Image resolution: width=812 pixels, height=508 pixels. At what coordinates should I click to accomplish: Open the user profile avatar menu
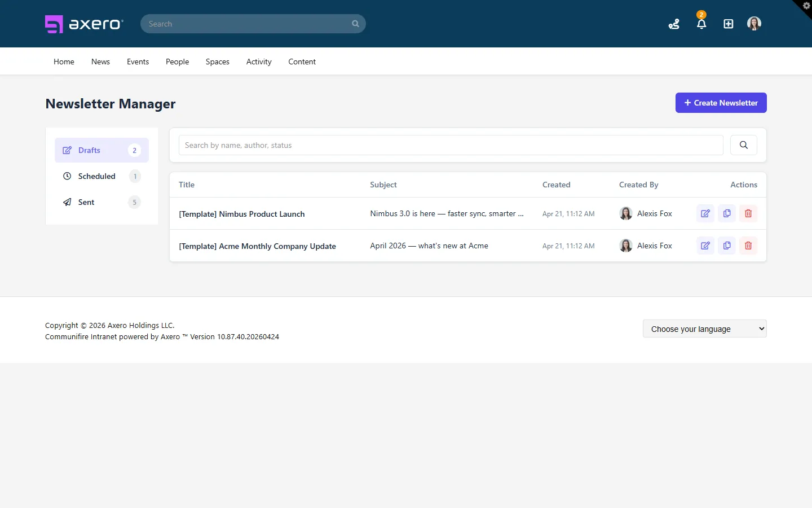coord(754,24)
